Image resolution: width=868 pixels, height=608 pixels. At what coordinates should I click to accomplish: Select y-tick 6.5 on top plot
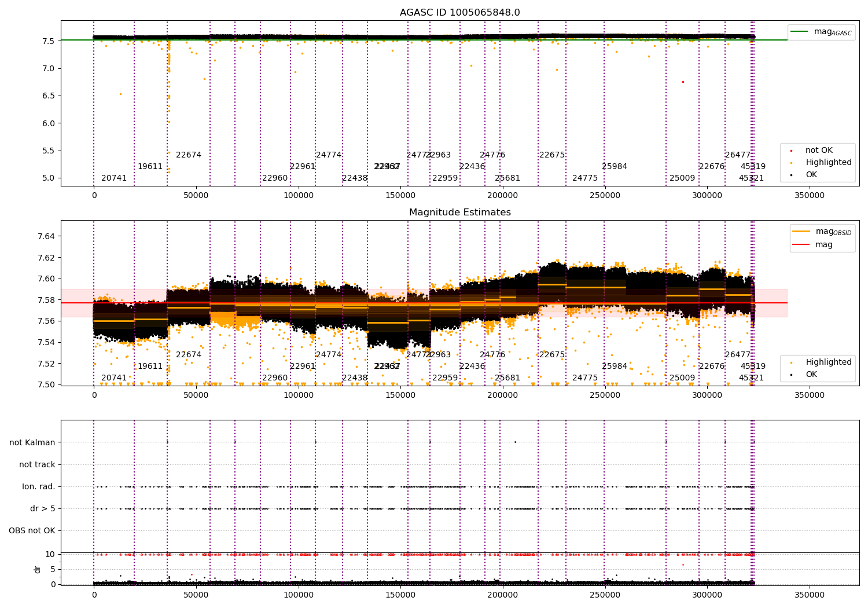pos(49,96)
